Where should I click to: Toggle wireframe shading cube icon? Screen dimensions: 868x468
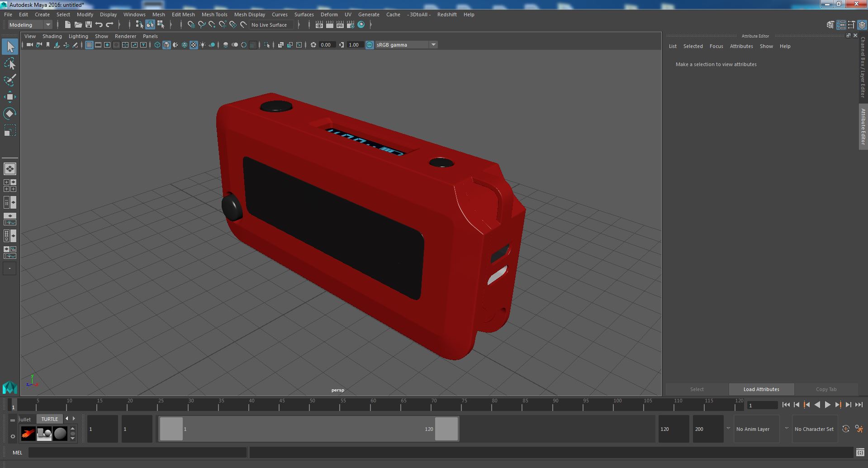(x=157, y=45)
